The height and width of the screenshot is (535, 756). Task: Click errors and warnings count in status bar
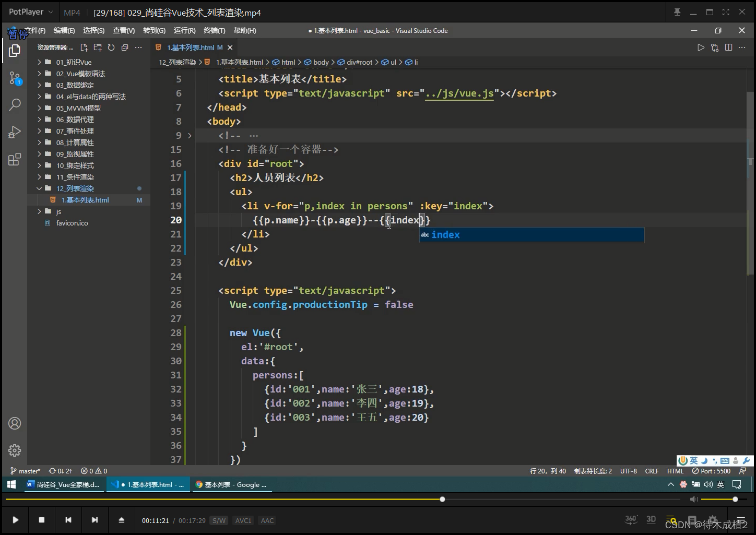94,471
